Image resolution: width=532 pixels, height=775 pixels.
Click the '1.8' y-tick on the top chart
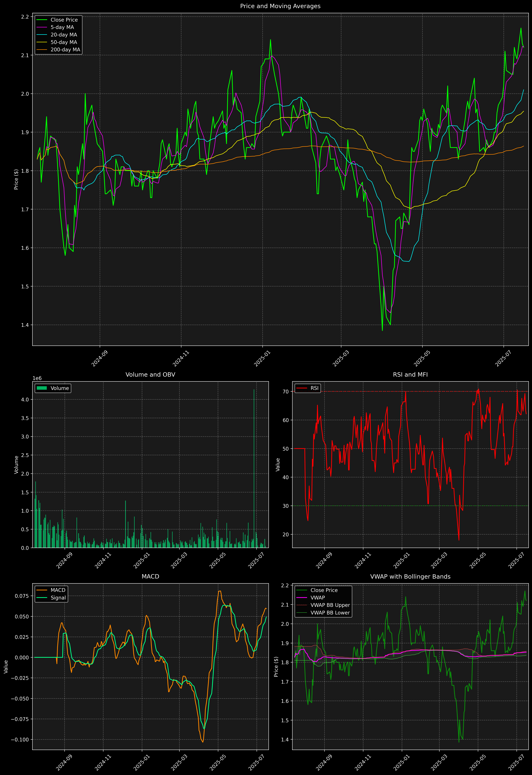pos(25,171)
